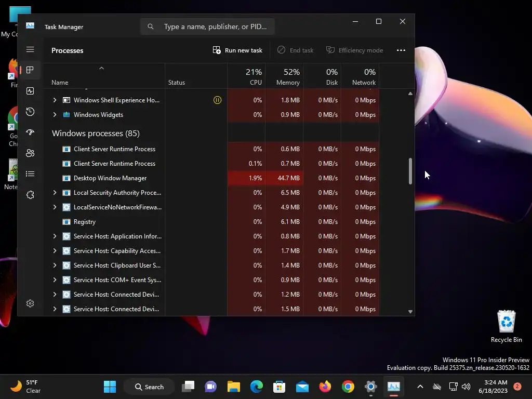Screen dimensions: 532x399
Task: Select the Desktop Window Manager process name
Action: coord(110,178)
